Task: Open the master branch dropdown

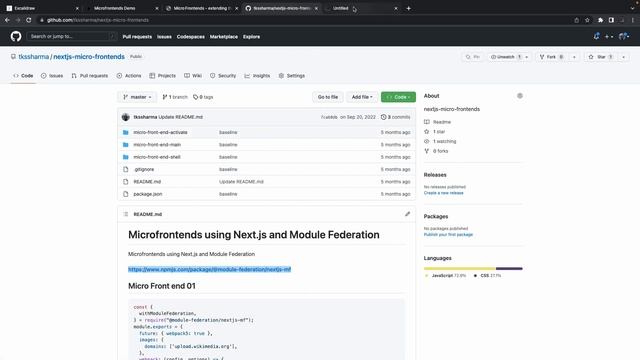Action: (x=137, y=97)
